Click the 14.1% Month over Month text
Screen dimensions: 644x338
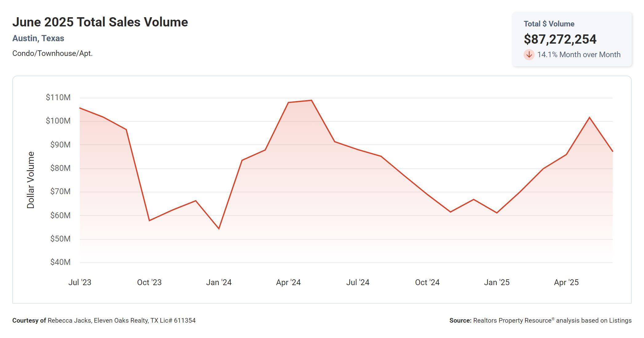pos(579,55)
